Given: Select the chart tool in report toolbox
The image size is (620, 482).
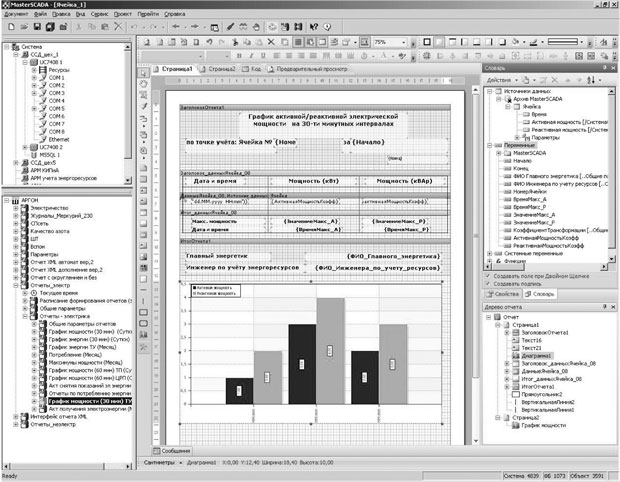Looking at the screenshot, I should [144, 335].
